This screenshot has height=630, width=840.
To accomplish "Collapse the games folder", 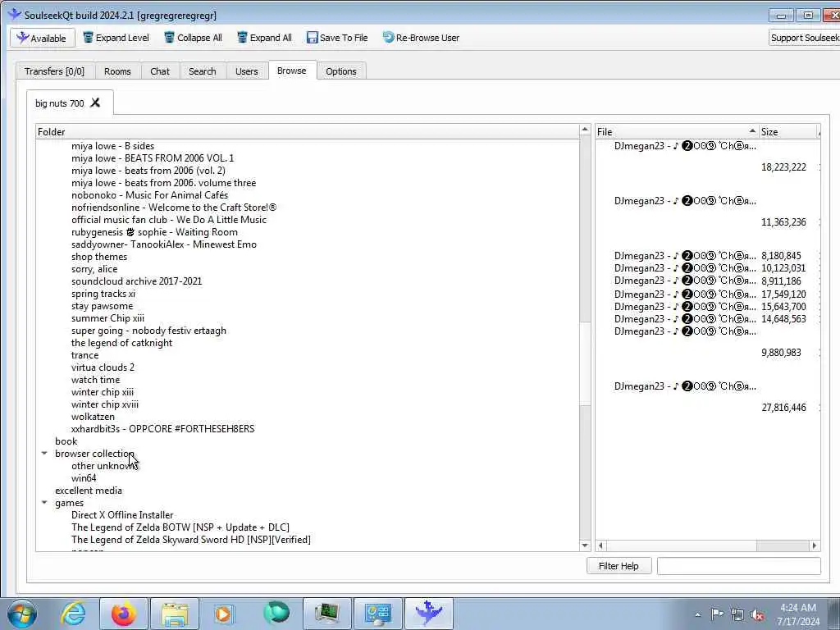I will coord(44,503).
